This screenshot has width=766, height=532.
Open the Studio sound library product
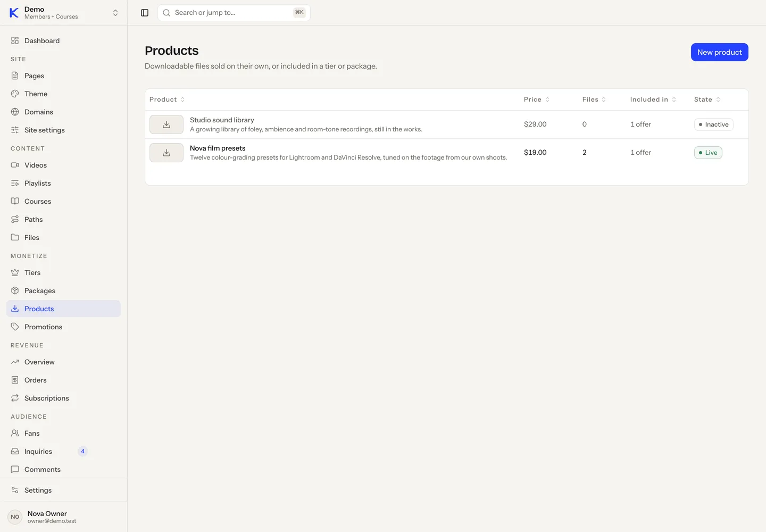coord(222,120)
